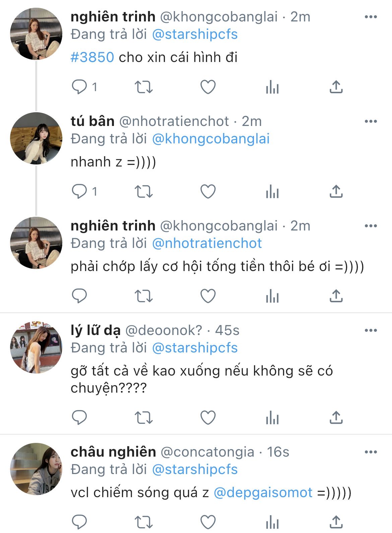Open more options on lý lữ dạ's tweet

371,330
